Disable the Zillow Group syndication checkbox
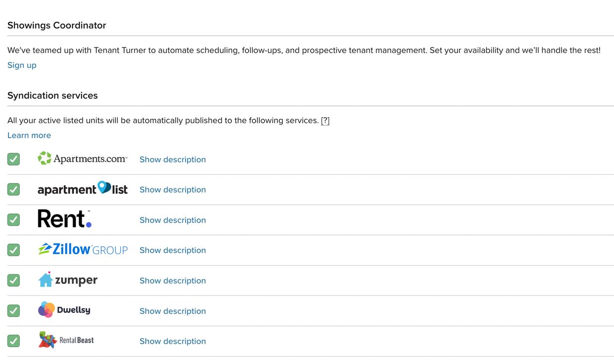Image resolution: width=614 pixels, height=364 pixels. click(13, 250)
